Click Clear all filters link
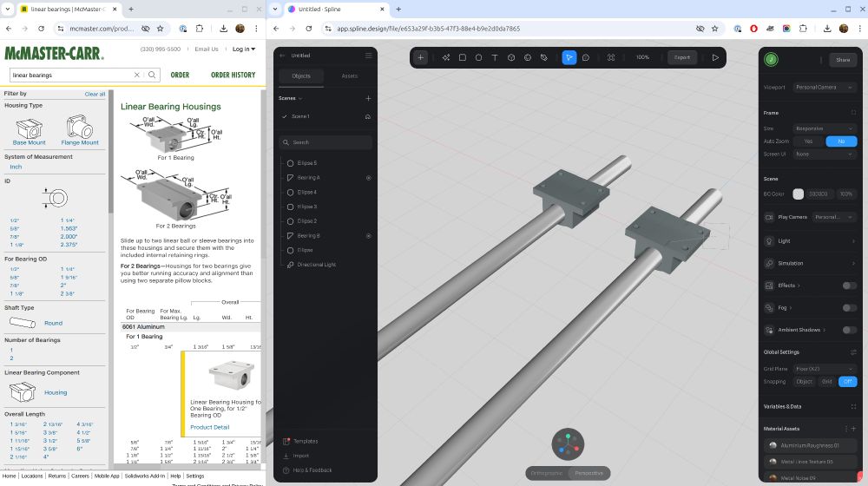868x486 pixels. pyautogui.click(x=95, y=94)
